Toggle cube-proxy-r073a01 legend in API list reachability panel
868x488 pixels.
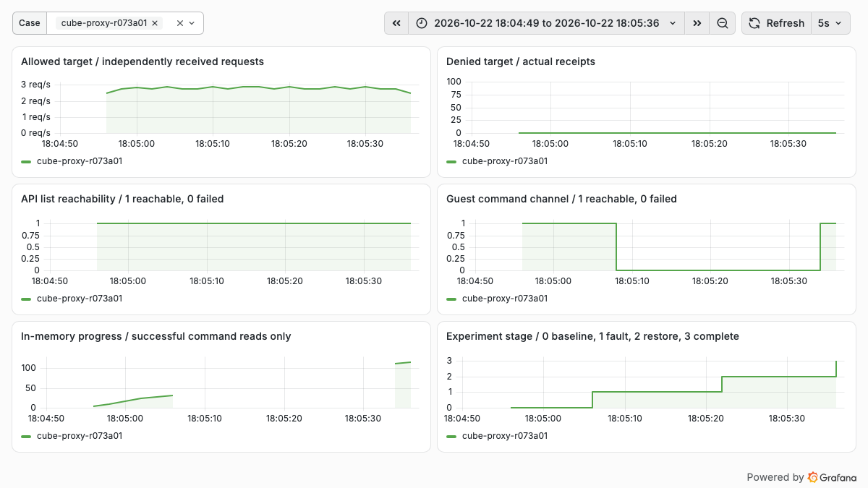80,299
